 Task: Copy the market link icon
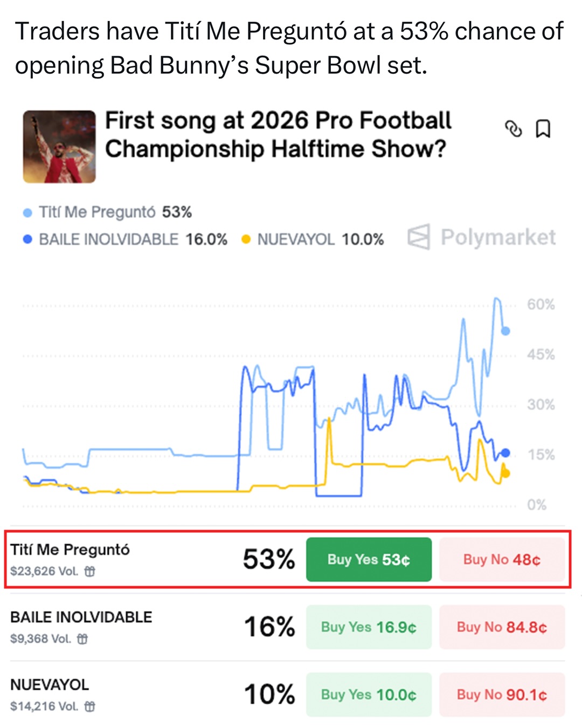[513, 129]
